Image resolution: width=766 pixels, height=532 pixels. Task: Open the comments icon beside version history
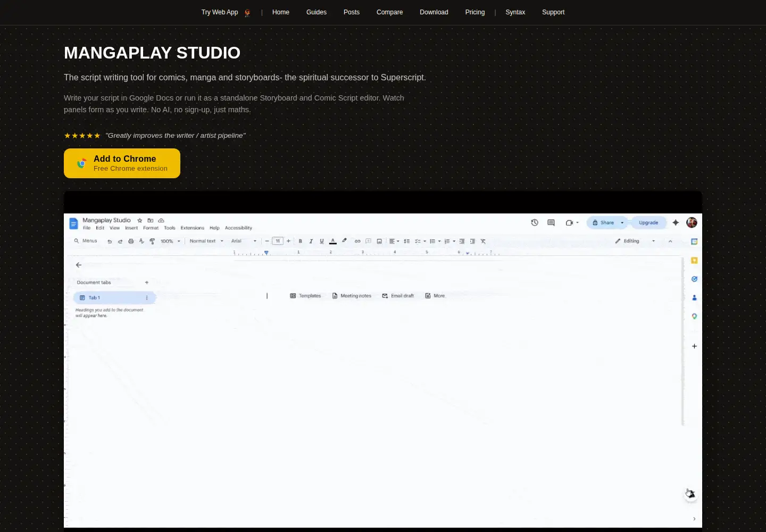coord(551,222)
